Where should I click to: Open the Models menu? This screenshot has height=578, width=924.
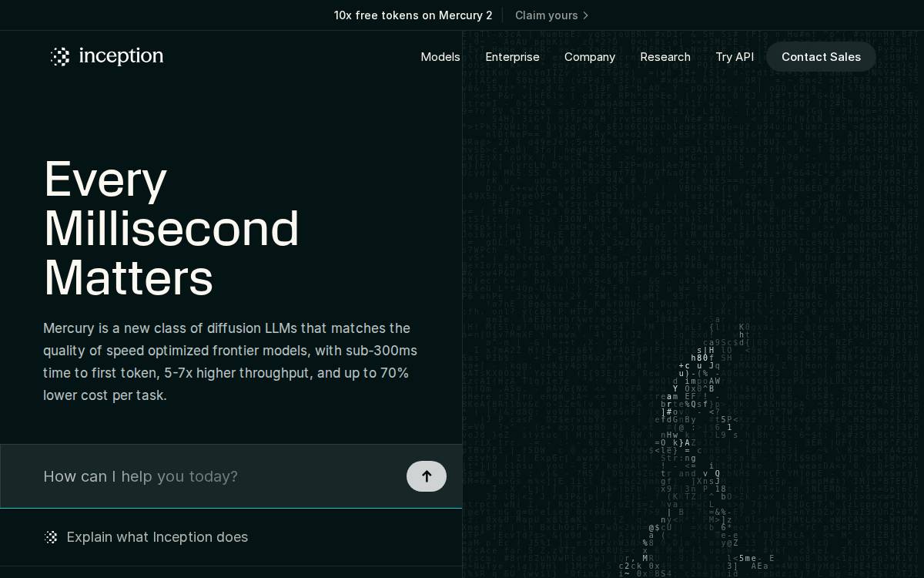(440, 57)
